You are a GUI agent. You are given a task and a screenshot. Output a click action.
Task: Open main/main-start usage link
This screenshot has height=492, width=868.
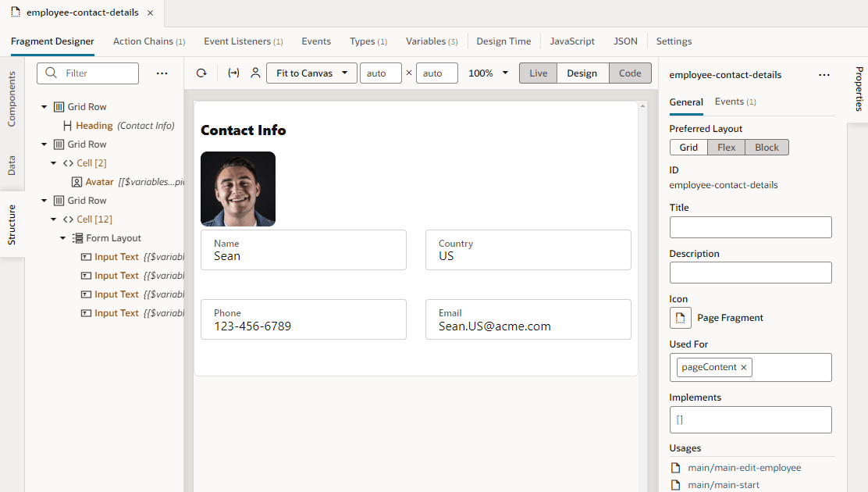point(724,485)
